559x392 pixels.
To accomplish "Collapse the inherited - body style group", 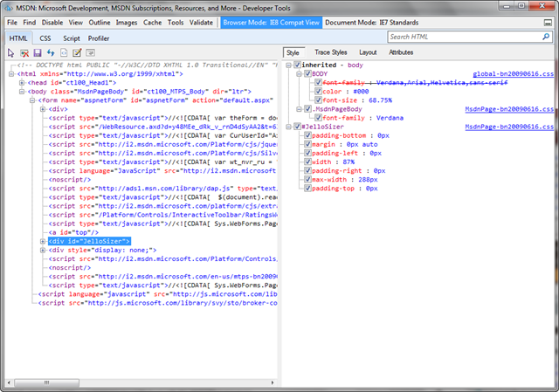I will [288, 65].
